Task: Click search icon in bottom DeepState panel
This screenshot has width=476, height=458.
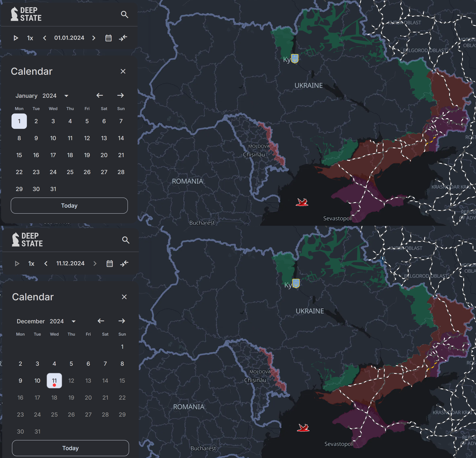Action: (x=126, y=240)
